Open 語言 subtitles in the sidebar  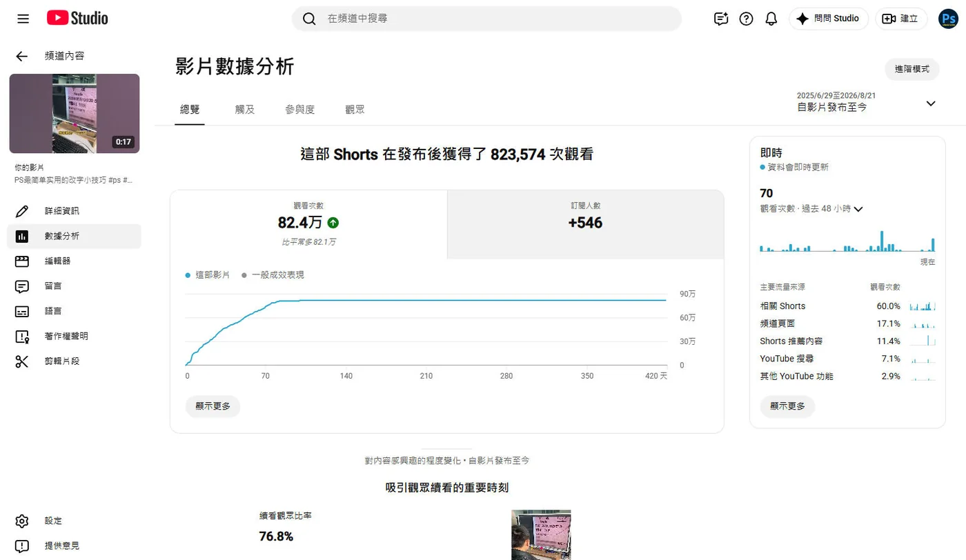[75, 311]
